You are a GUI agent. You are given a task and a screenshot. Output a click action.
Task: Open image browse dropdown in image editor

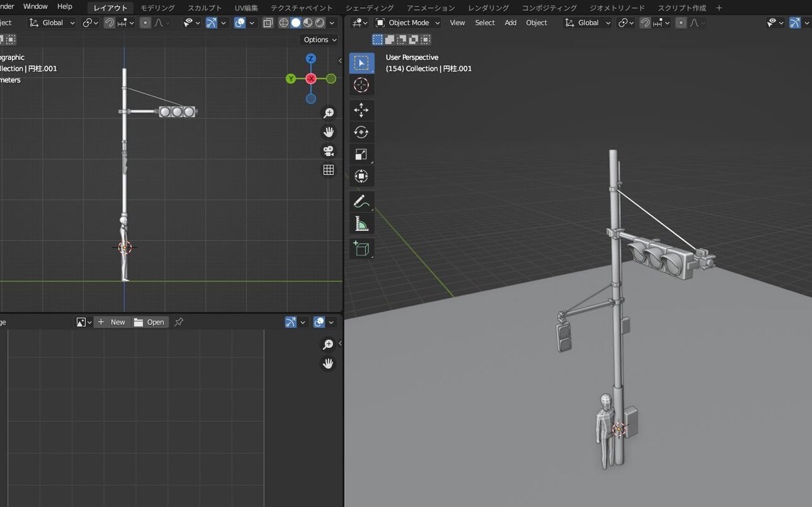tap(84, 322)
